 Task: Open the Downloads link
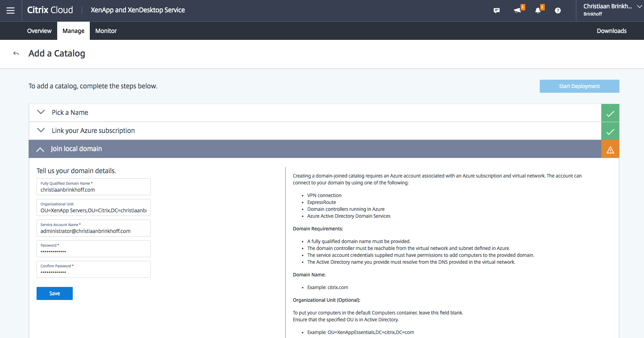click(x=611, y=31)
